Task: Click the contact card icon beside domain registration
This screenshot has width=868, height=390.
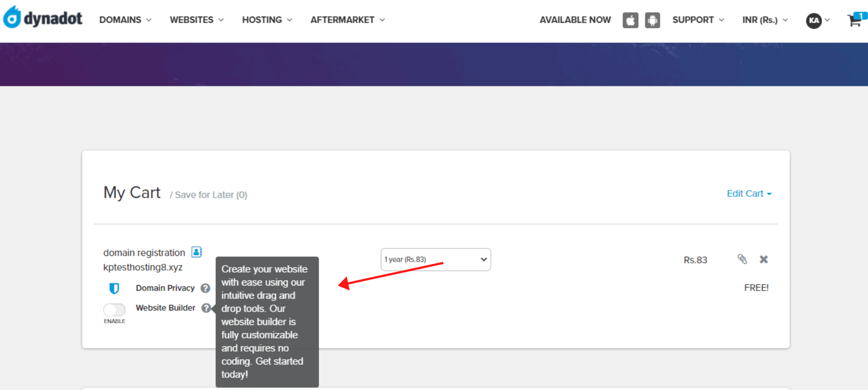Action: coord(197,252)
